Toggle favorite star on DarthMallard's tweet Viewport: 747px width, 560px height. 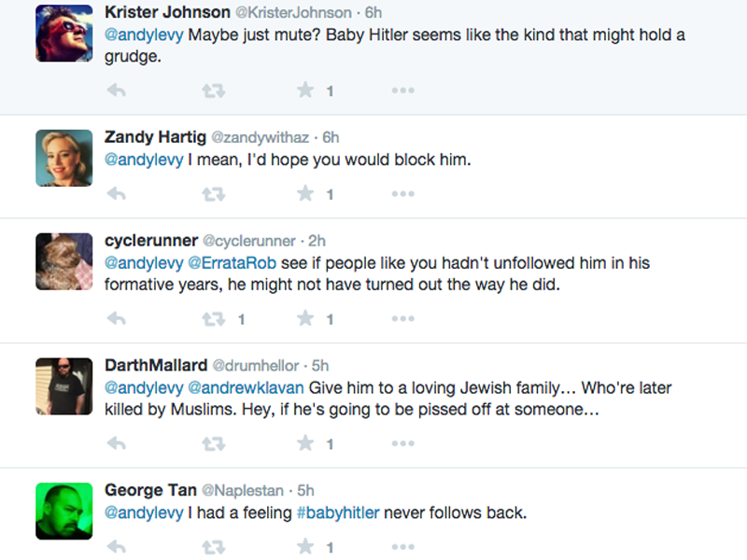click(x=305, y=444)
